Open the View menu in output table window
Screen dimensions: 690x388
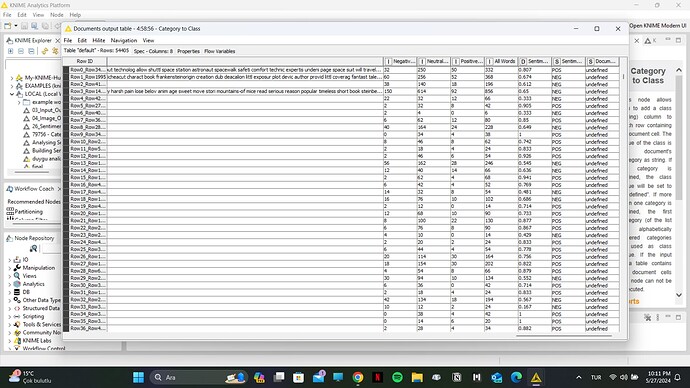pyautogui.click(x=148, y=40)
